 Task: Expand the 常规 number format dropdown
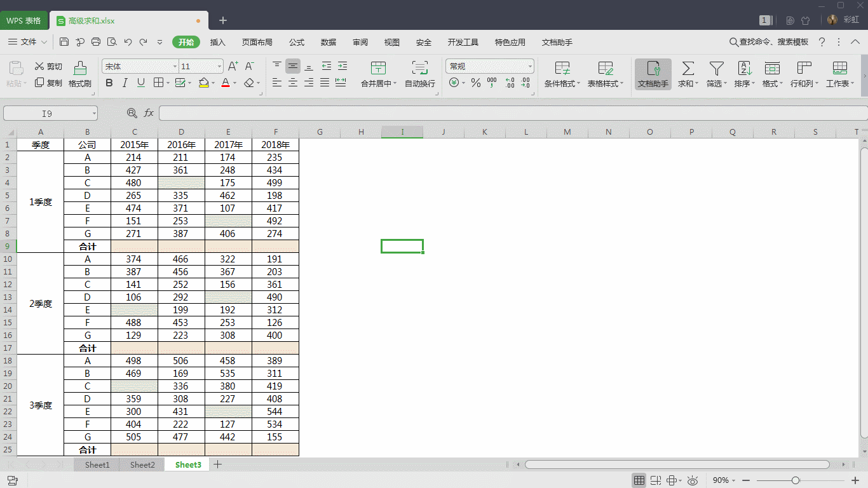click(530, 65)
